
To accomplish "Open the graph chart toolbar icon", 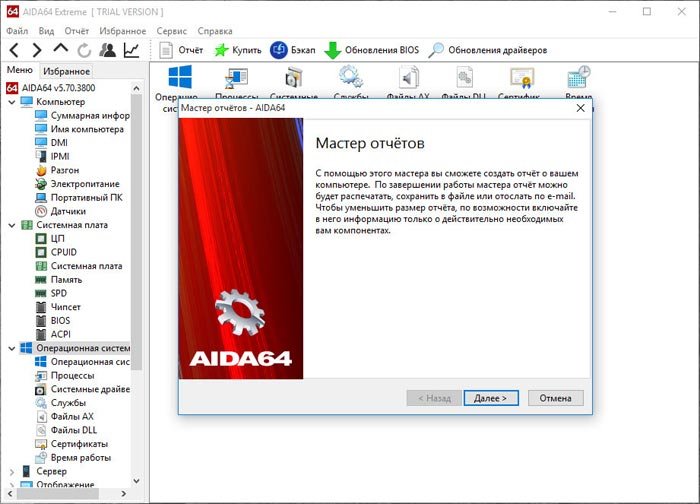I will tap(131, 50).
